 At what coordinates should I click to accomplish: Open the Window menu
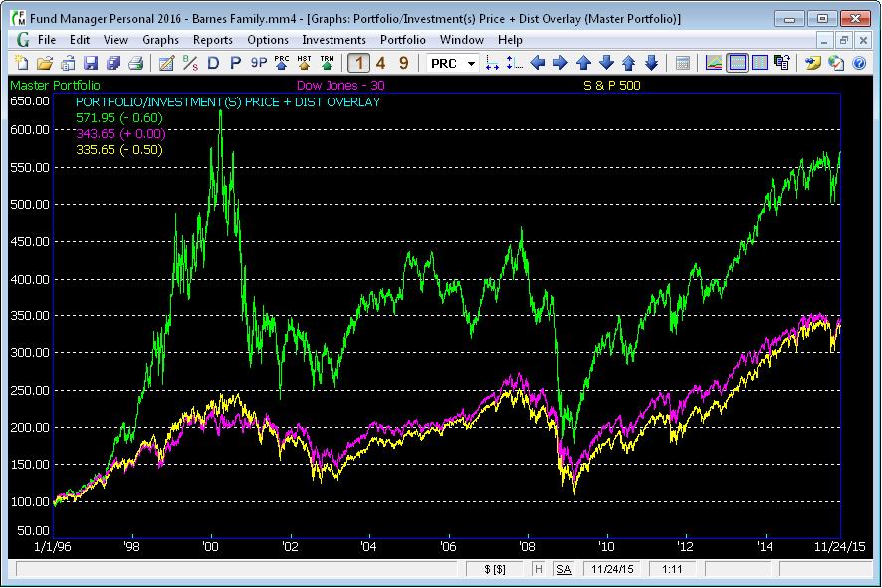(x=461, y=40)
